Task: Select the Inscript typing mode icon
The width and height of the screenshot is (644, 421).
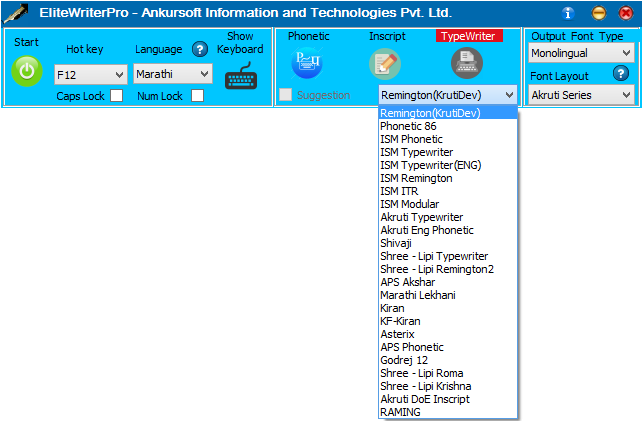Action: [x=385, y=64]
